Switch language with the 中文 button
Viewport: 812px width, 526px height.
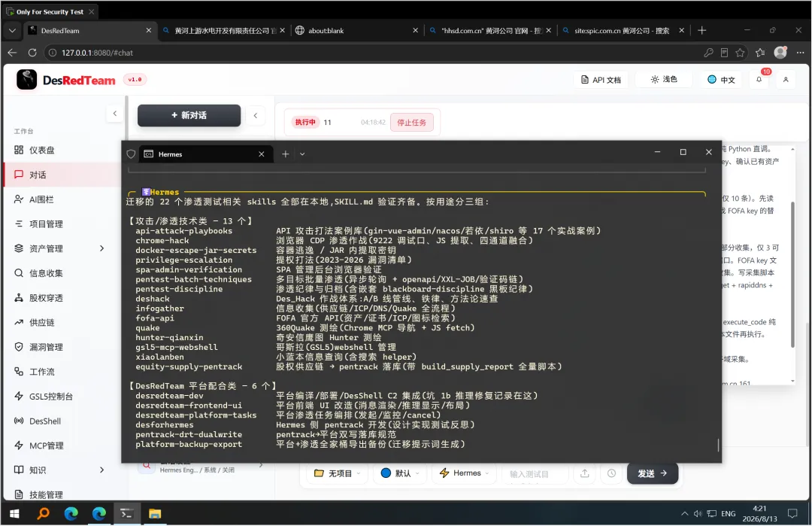pyautogui.click(x=721, y=80)
